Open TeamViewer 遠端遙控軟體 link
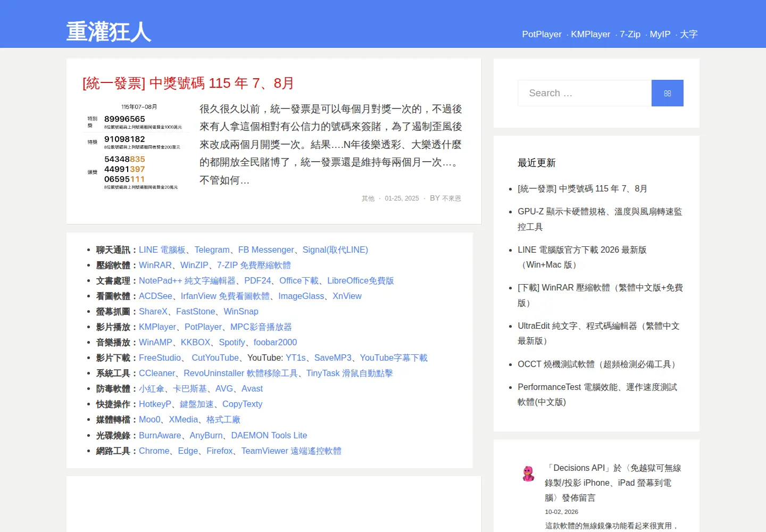Viewport: 766px width, 532px height. point(292,451)
